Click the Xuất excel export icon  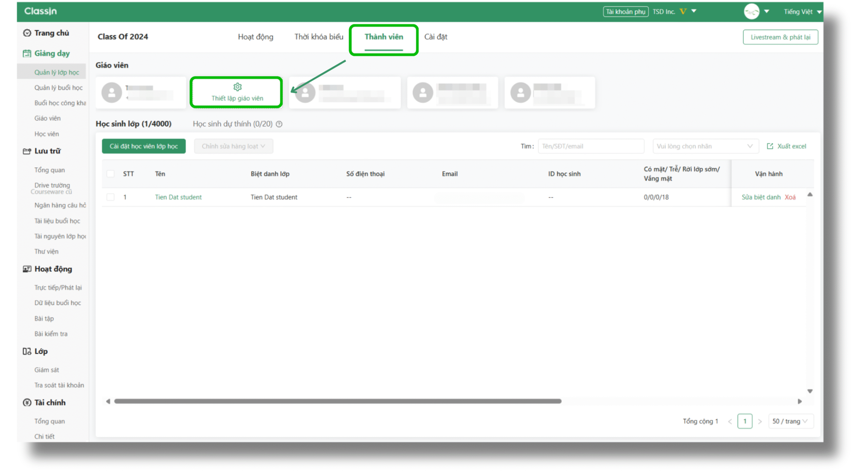click(770, 146)
